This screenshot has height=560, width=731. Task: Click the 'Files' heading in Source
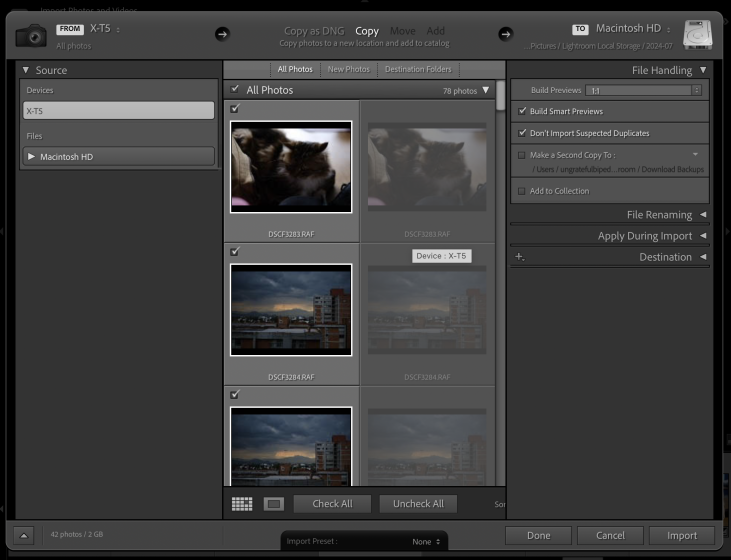tap(34, 136)
